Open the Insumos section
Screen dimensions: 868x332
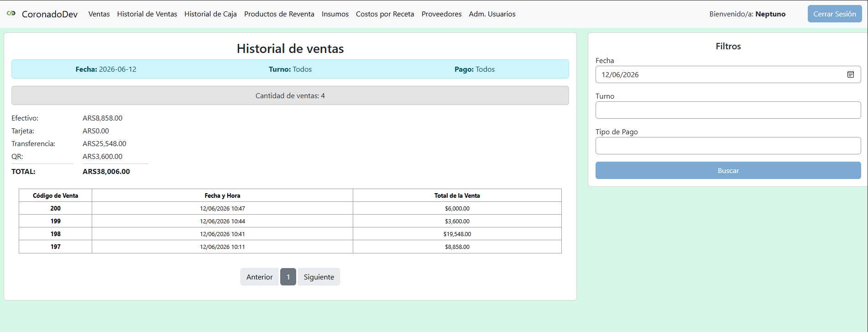point(335,14)
